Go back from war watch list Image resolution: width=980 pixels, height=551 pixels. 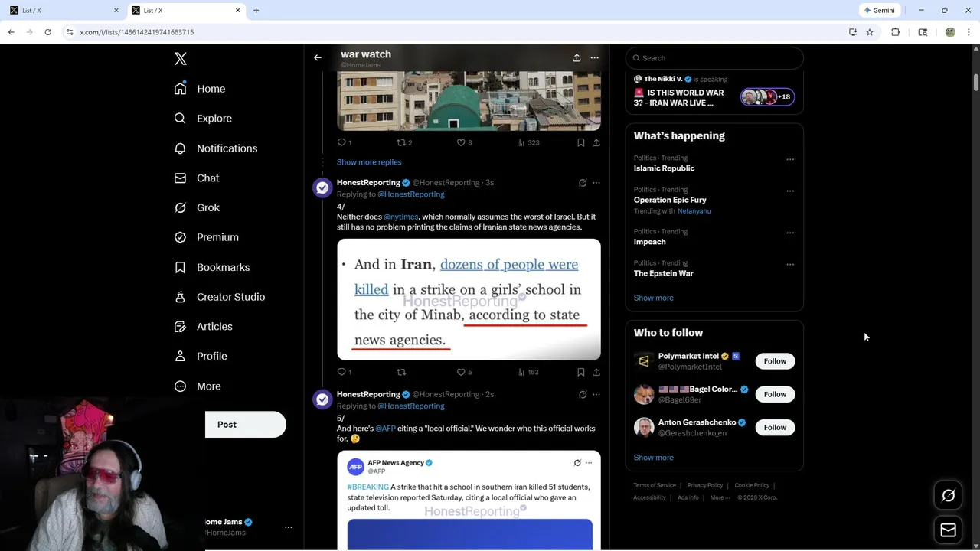317,57
